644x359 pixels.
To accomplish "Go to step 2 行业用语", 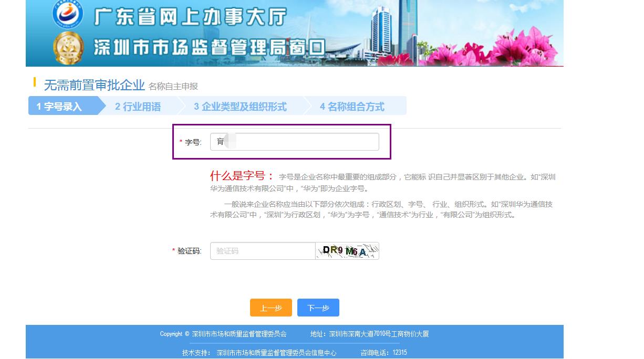I will [x=138, y=107].
